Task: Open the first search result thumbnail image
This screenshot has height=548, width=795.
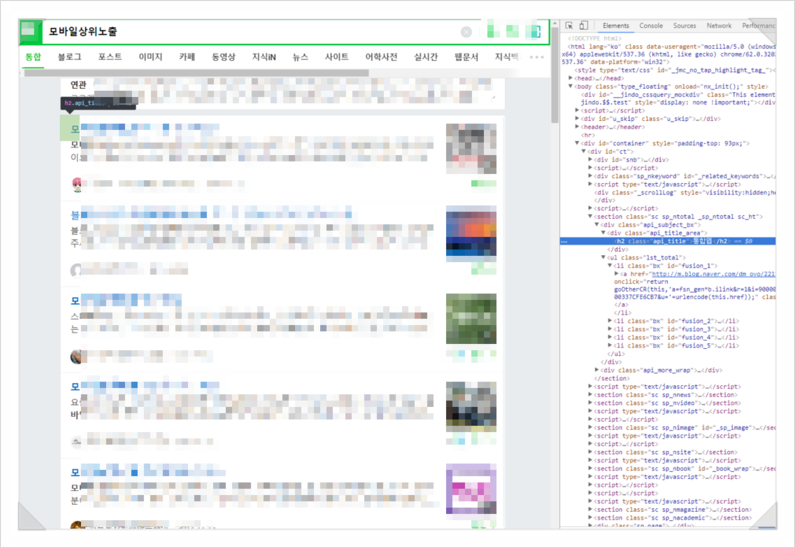Action: (471, 149)
